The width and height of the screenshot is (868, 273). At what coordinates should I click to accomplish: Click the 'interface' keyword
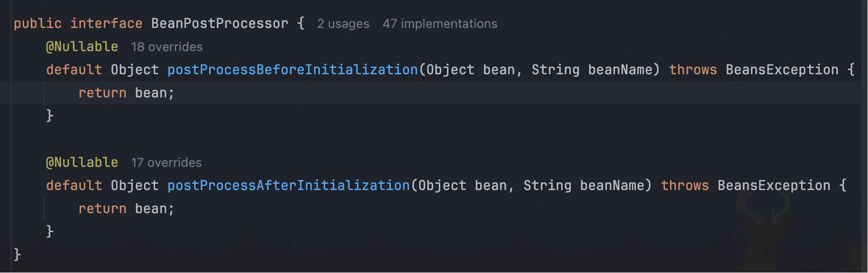click(106, 23)
